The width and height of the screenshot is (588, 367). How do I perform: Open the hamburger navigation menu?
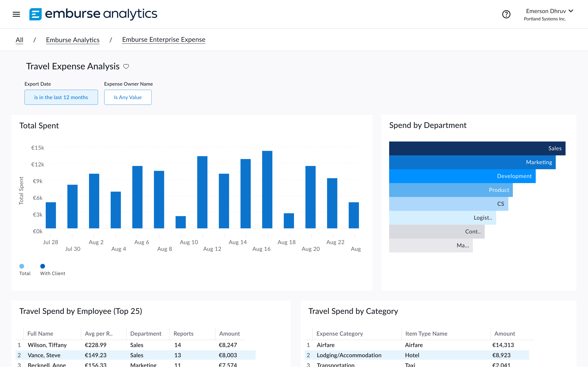pyautogui.click(x=16, y=14)
